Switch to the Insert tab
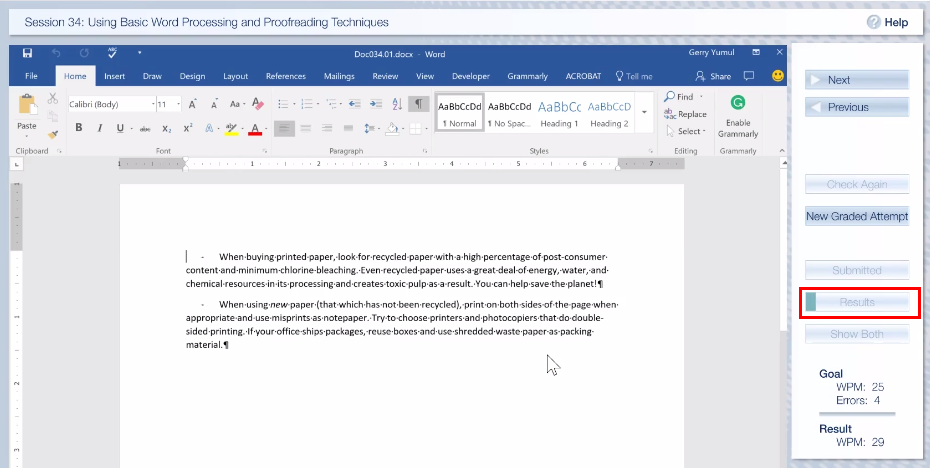This screenshot has height=468, width=930. click(114, 76)
